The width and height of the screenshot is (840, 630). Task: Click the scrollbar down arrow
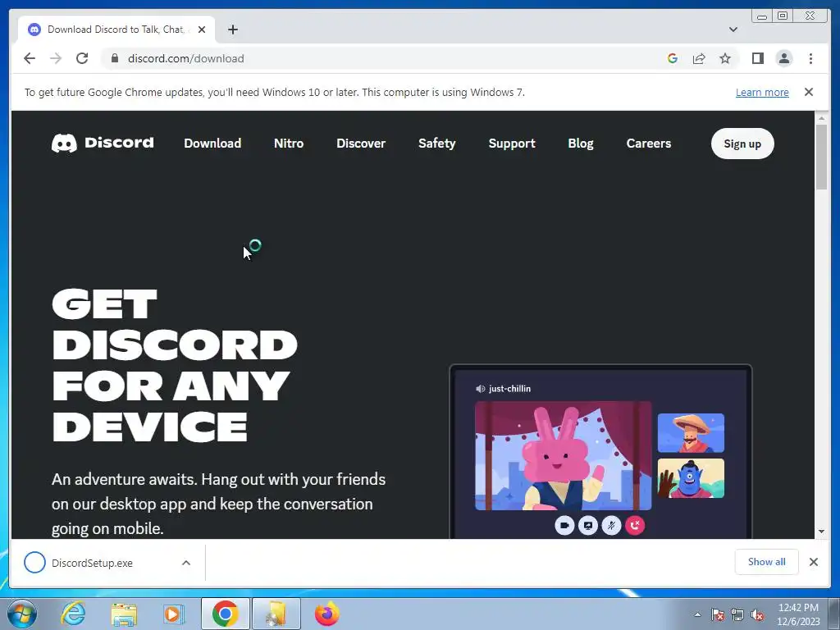point(821,532)
